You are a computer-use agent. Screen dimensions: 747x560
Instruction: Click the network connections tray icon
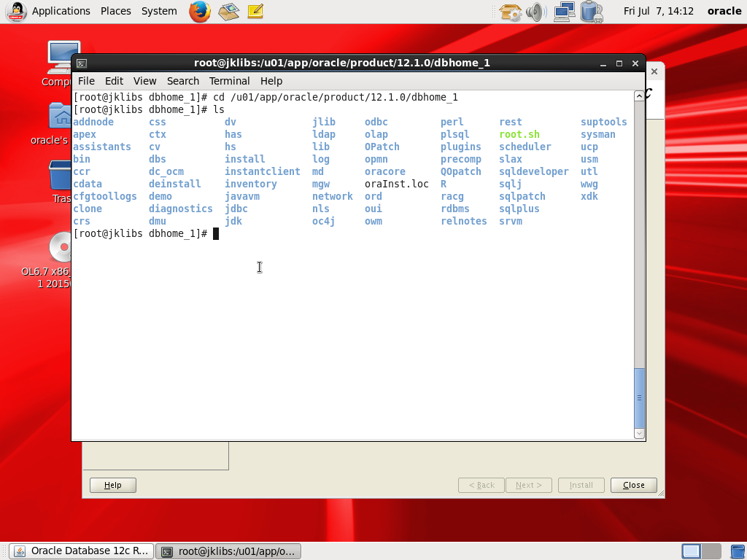tap(565, 12)
